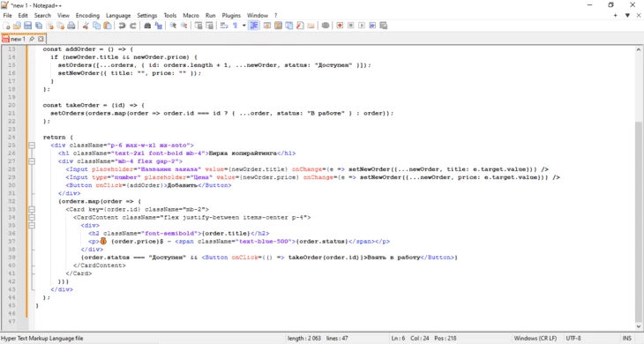Open the Edit menu
Viewport: 644px width, 344px height.
tap(23, 15)
